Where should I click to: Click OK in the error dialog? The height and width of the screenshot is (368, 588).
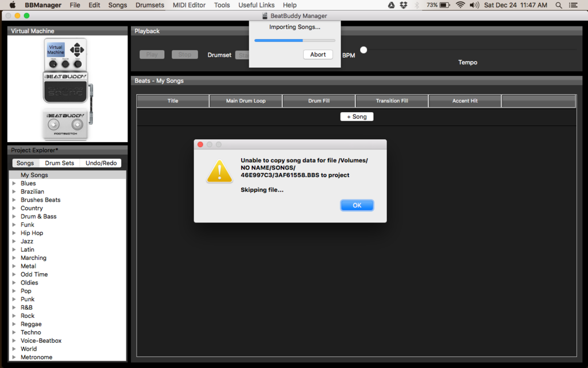pyautogui.click(x=357, y=205)
